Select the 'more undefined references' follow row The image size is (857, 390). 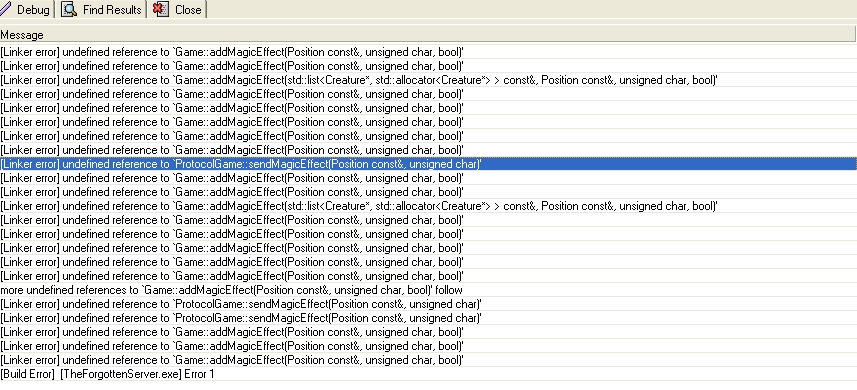(x=428, y=290)
